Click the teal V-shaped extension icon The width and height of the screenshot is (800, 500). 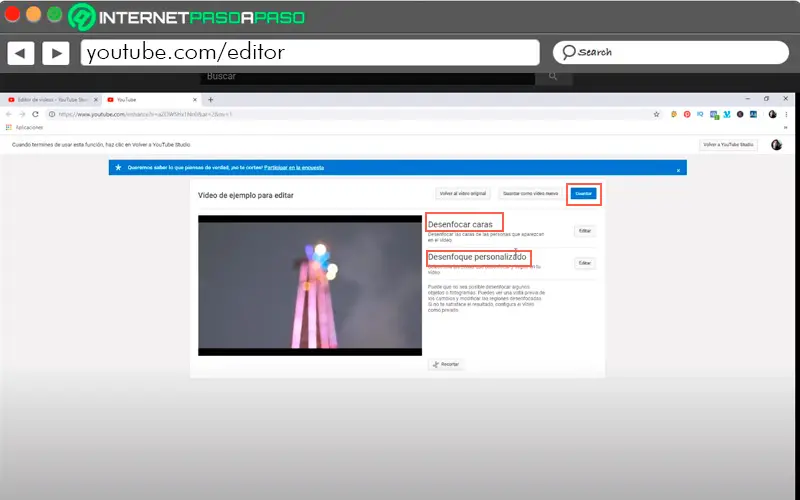coord(727,114)
